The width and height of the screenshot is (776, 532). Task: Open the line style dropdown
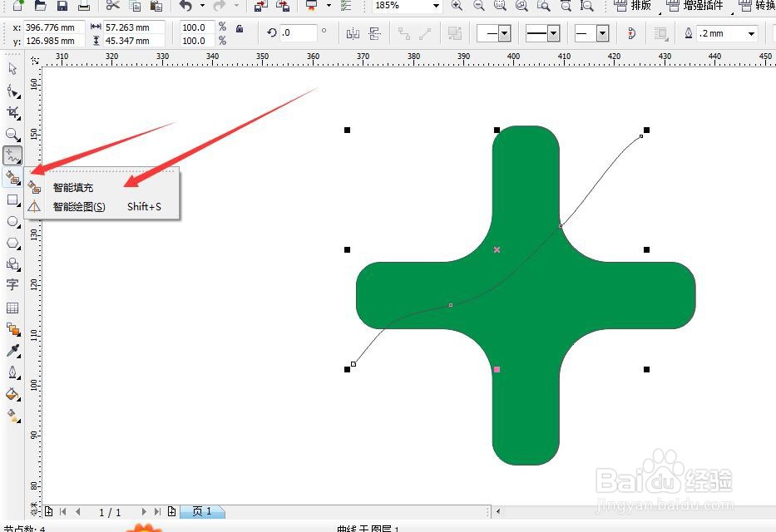pos(554,33)
